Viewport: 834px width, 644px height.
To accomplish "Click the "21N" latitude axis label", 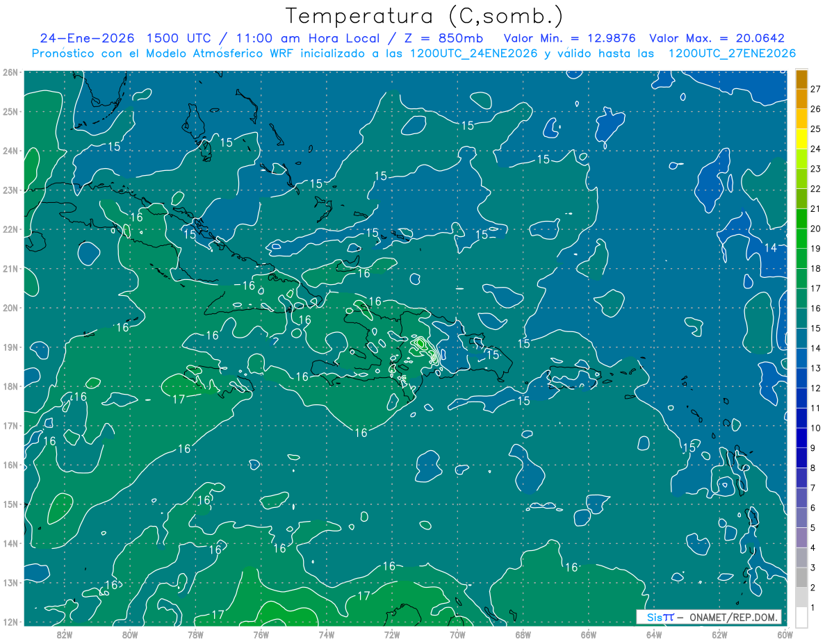I will pyautogui.click(x=10, y=268).
